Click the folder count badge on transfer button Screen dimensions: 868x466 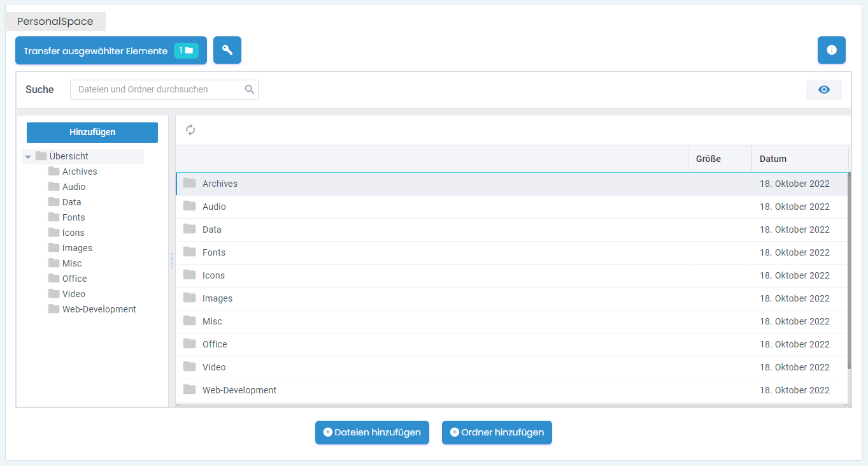pos(186,50)
